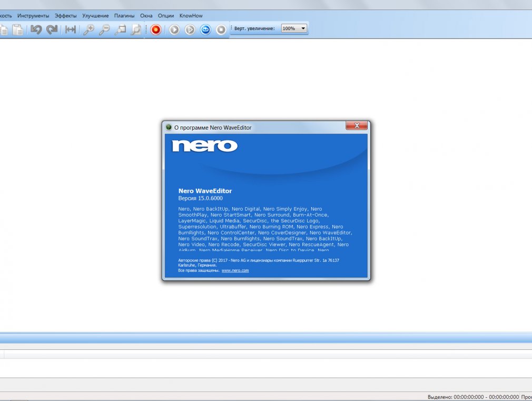Open the Улучшение menu
Image resolution: width=532 pixels, height=401 pixels.
[x=95, y=16]
